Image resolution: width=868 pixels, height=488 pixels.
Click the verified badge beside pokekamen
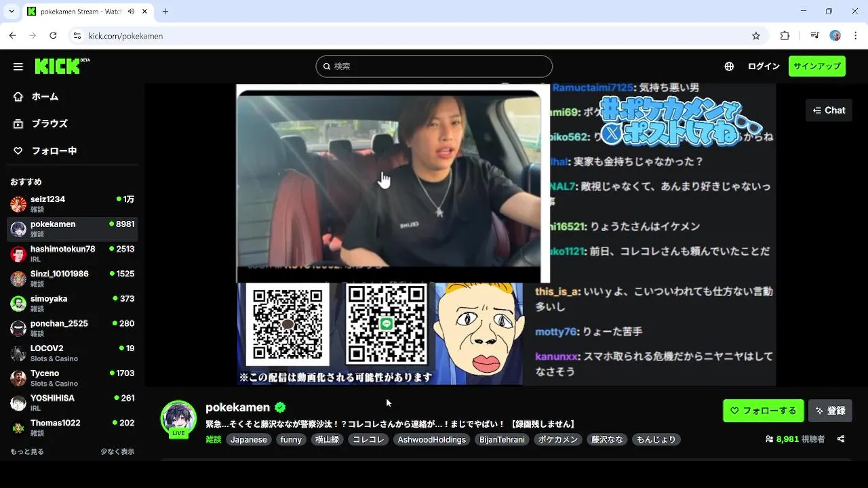tap(280, 407)
